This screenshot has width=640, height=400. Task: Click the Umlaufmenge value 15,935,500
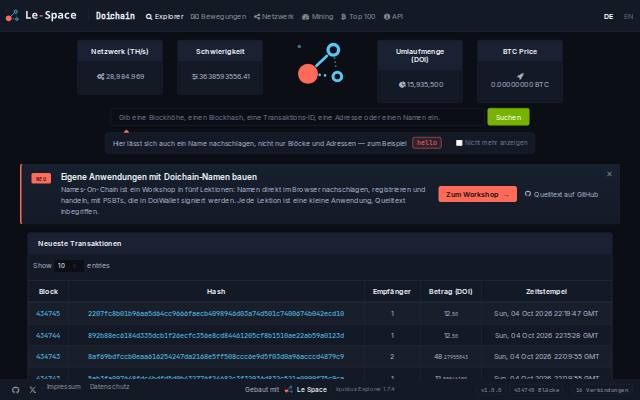(x=425, y=84)
